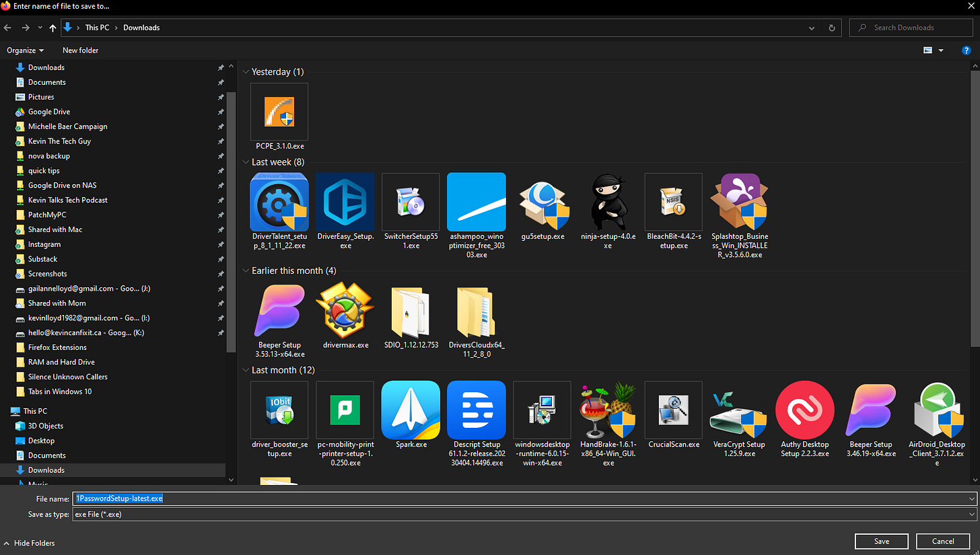Select the DriverTalent setup file icon
The width and height of the screenshot is (980, 555).
click(279, 202)
